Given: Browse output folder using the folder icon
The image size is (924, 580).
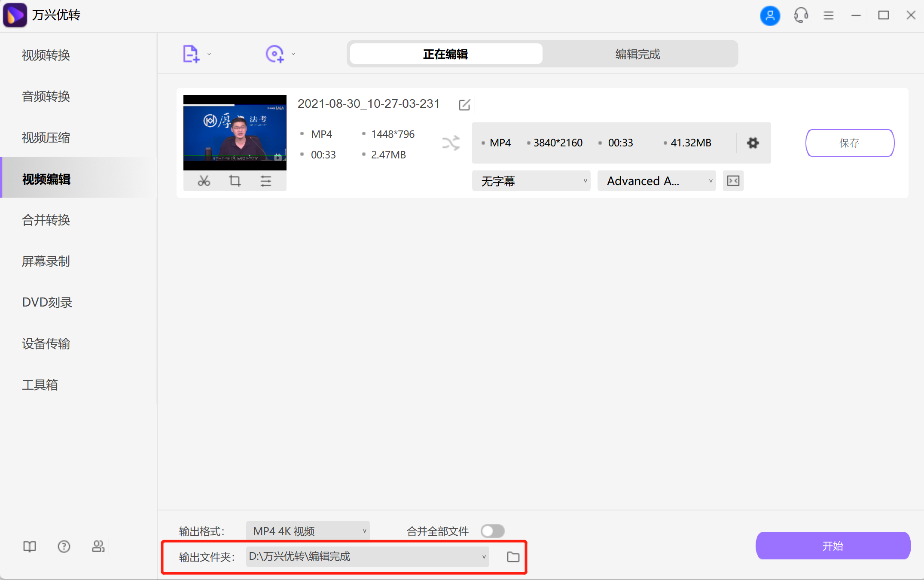Looking at the screenshot, I should point(513,556).
